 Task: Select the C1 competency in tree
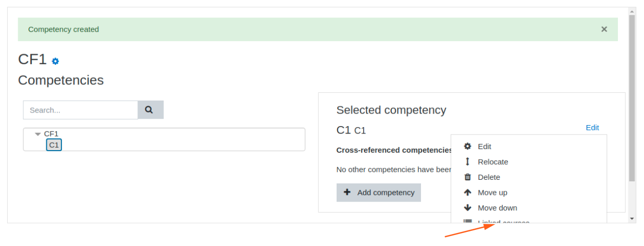54,145
